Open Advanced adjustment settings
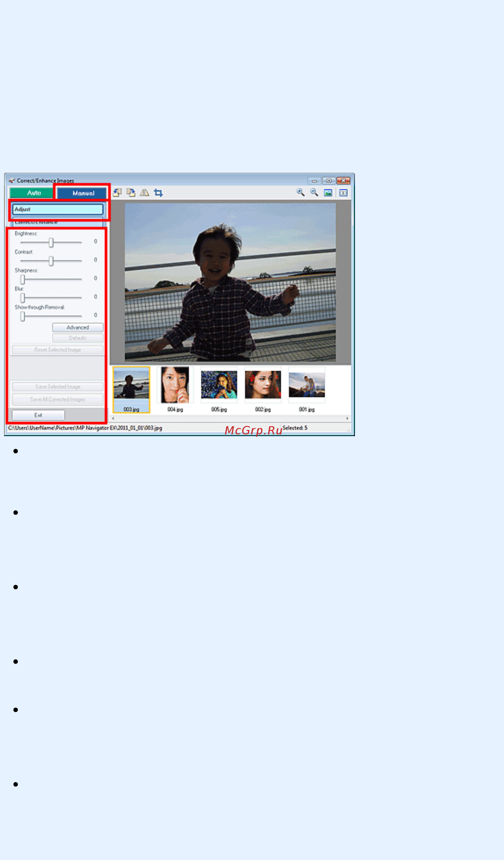The width and height of the screenshot is (504, 860). (78, 327)
